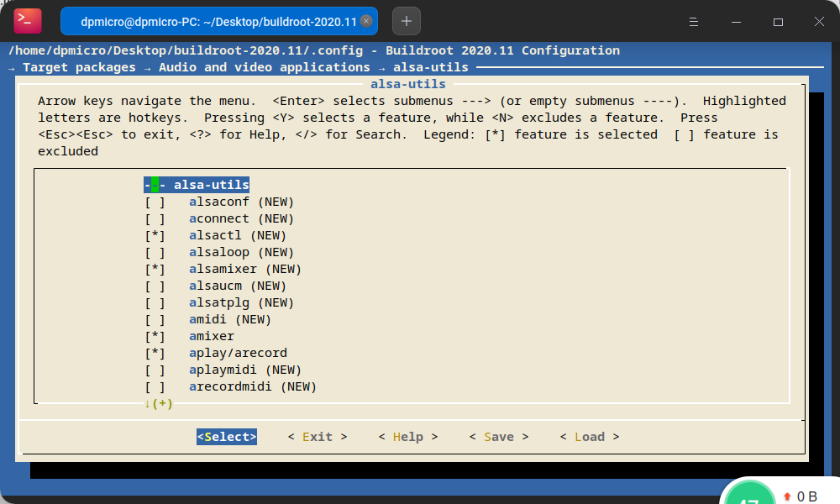Click the aplaymidi (NEW) label
This screenshot has height=504, width=840.
pyautogui.click(x=245, y=370)
